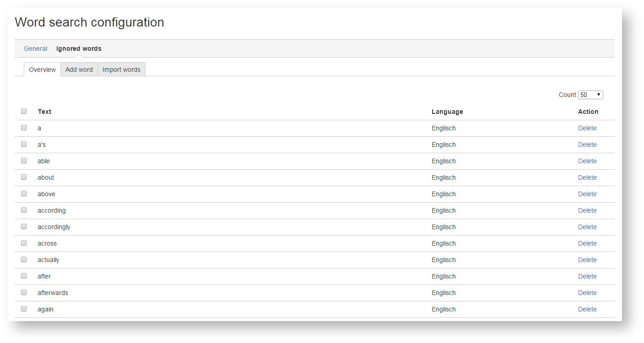The image size is (644, 343).
Task: Delete the word 'after'
Action: (587, 276)
